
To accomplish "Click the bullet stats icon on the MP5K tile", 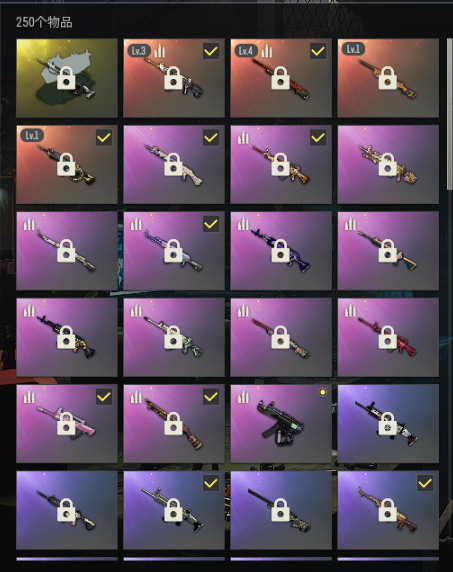I will [243, 397].
